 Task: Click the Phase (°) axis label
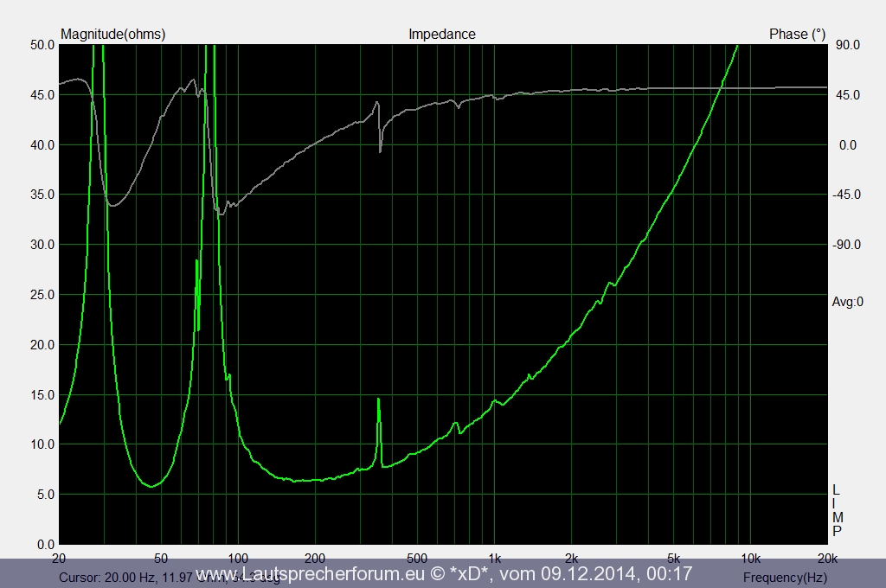[x=797, y=35]
